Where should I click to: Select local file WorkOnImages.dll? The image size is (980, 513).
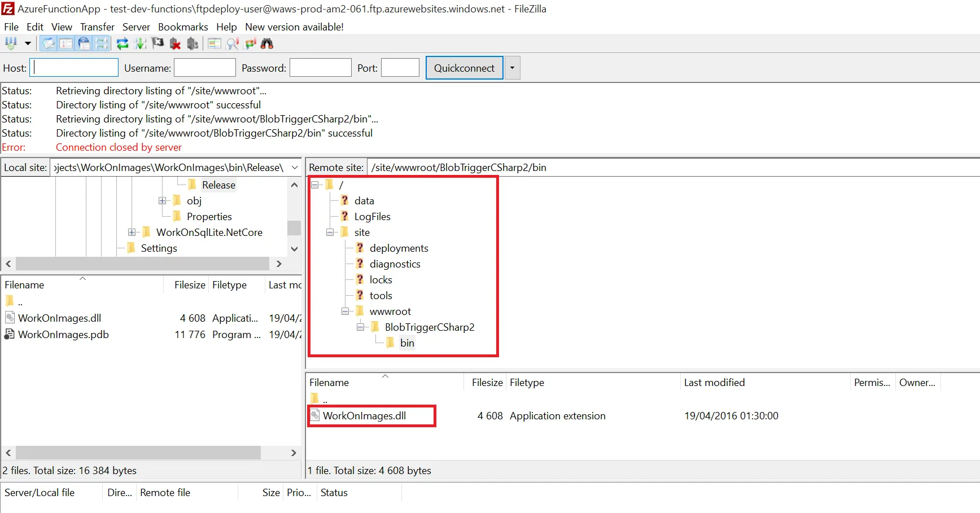pos(59,318)
